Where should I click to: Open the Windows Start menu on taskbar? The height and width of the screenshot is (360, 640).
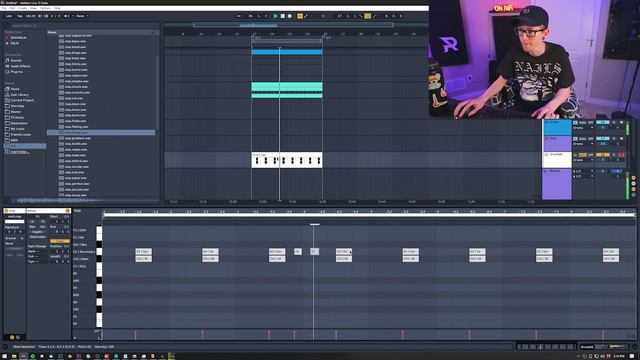coord(4,356)
